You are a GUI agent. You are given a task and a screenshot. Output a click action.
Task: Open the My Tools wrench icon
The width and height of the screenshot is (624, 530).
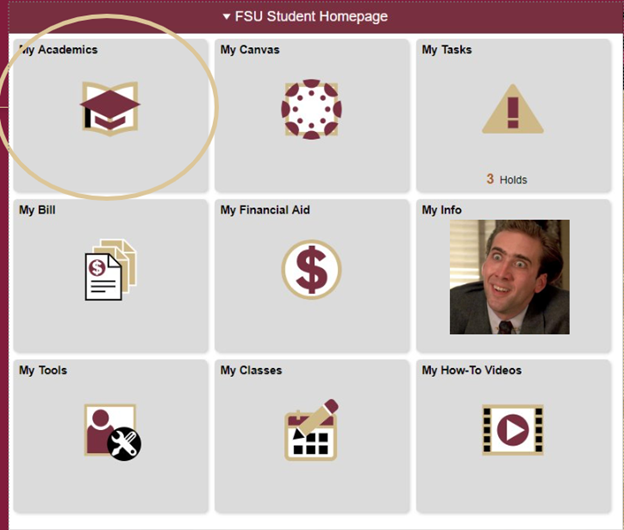click(112, 432)
